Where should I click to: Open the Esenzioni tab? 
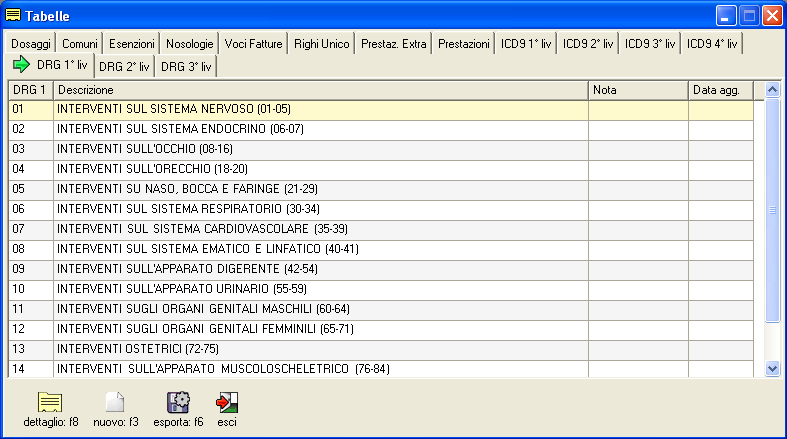click(132, 44)
